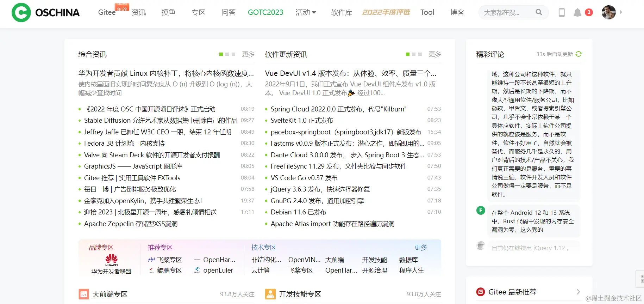Open 开源治理 under 技术专区
This screenshot has height=304, width=644.
375,270
